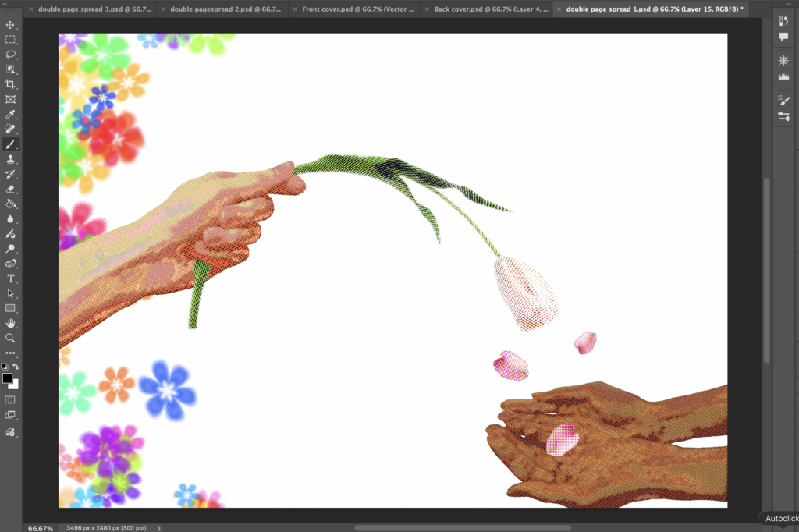The height and width of the screenshot is (532, 799).
Task: Select the Hand tool
Action: tap(11, 323)
